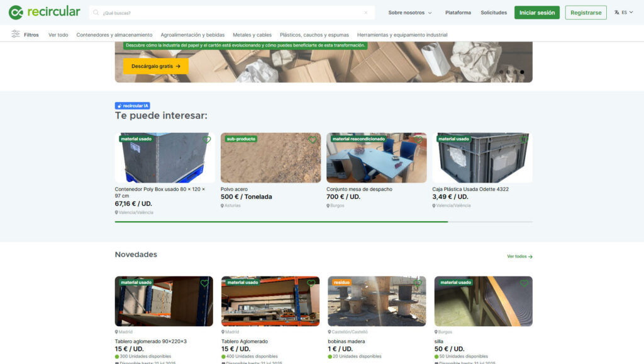
Task: Select Contenedores y almacenamiento category
Action: pos(114,35)
